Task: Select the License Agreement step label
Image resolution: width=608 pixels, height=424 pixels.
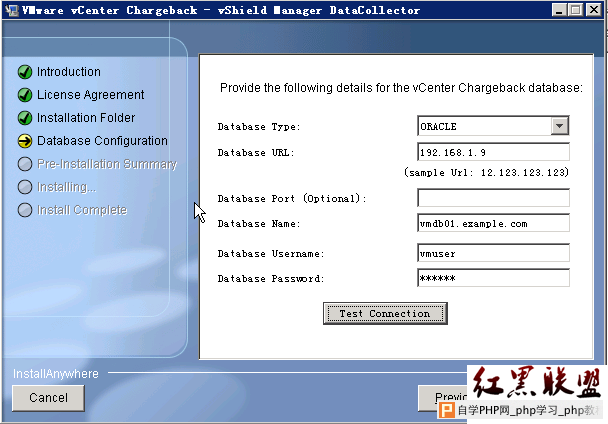Action: (x=90, y=95)
